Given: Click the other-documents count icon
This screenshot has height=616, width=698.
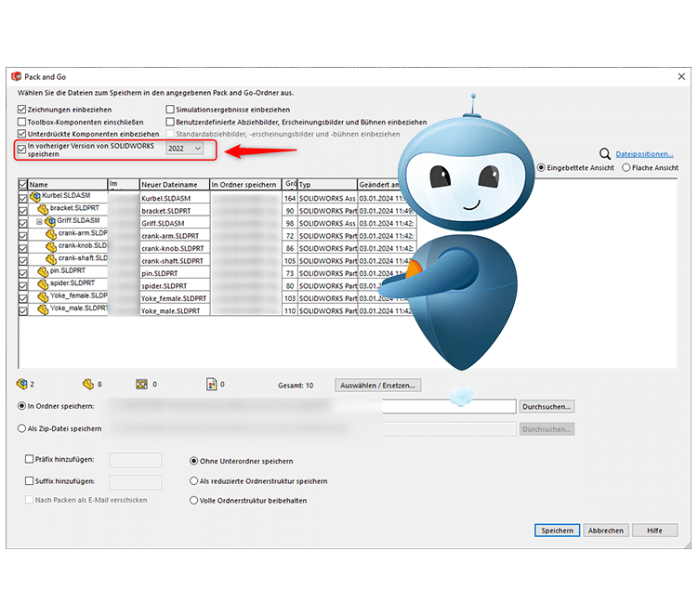Looking at the screenshot, I should [212, 384].
